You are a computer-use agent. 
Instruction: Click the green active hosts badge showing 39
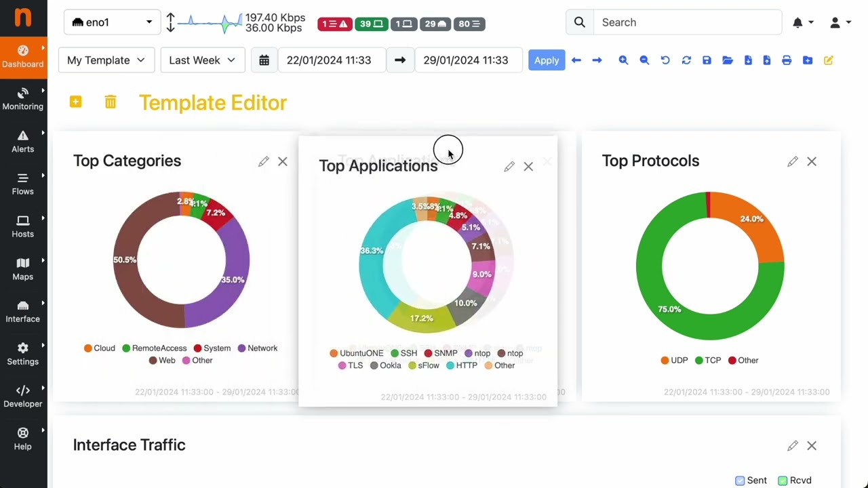[x=371, y=24]
